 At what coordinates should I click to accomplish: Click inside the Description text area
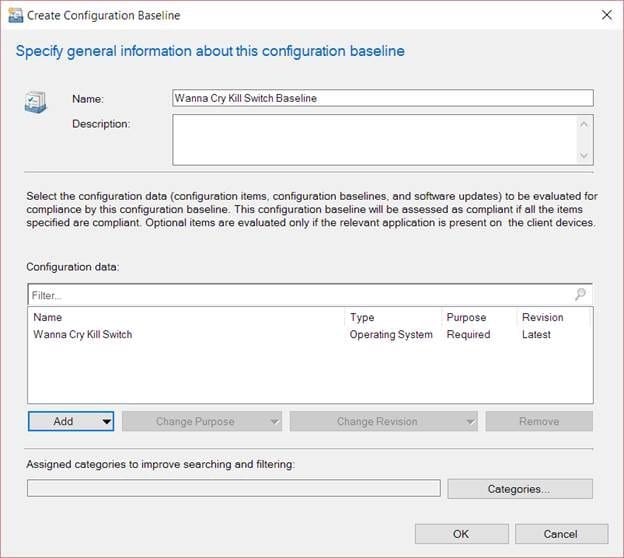[374, 140]
